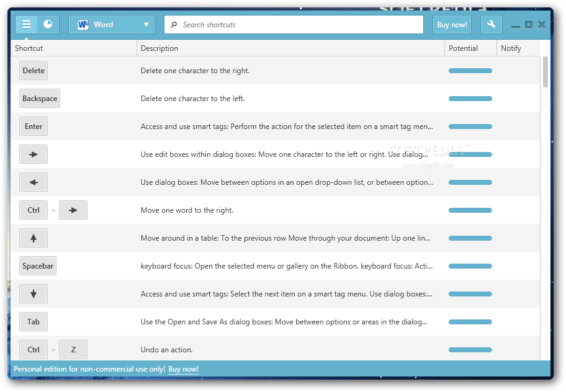Click potential bar in the Delete row
Viewport: 566px width, 392px height.
(x=470, y=71)
